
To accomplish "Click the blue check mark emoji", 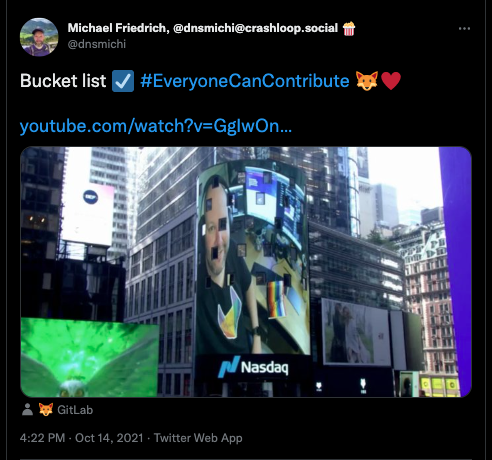I will click(123, 81).
